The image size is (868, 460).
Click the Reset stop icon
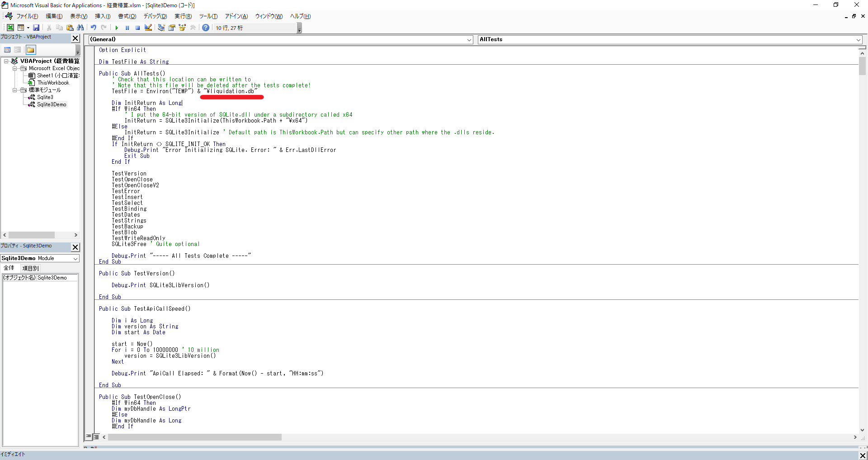pyautogui.click(x=137, y=28)
